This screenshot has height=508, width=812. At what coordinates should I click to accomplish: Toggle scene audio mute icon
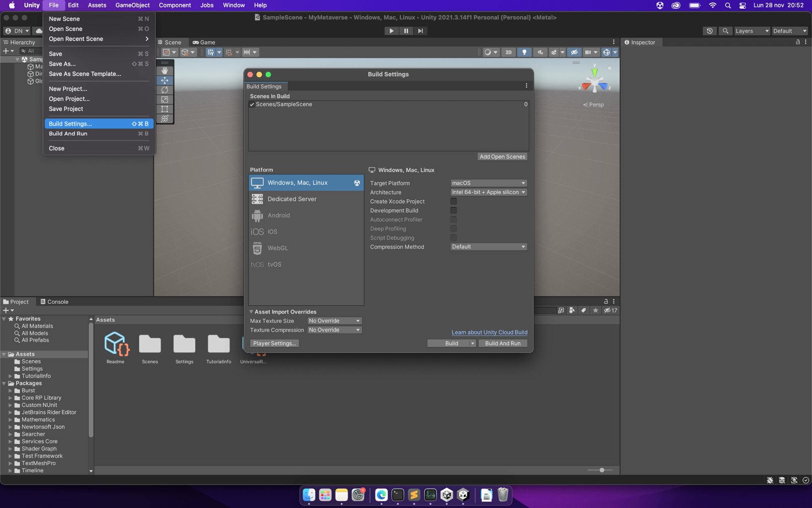pyautogui.click(x=540, y=52)
